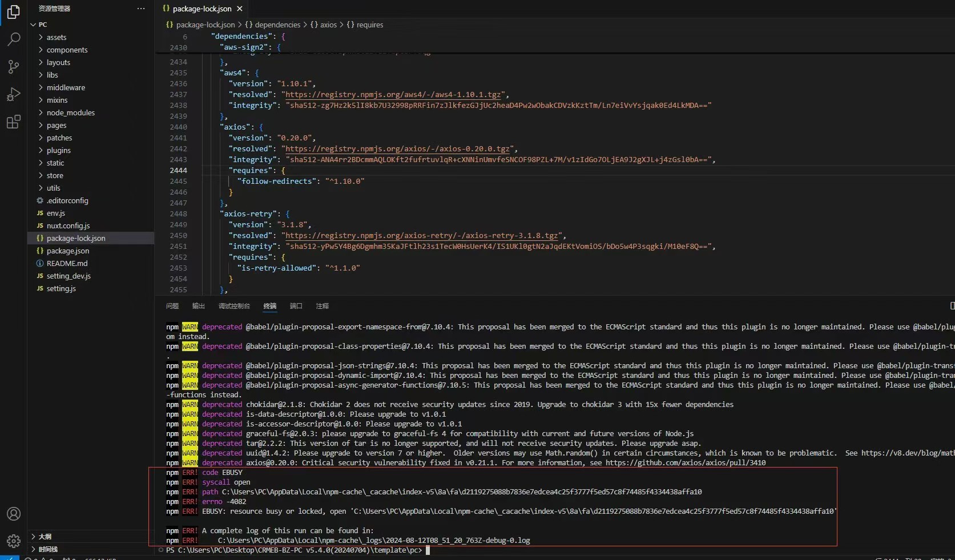Screen dimensions: 955x560
Task: Click the env.js JS file icon
Action: click(40, 213)
